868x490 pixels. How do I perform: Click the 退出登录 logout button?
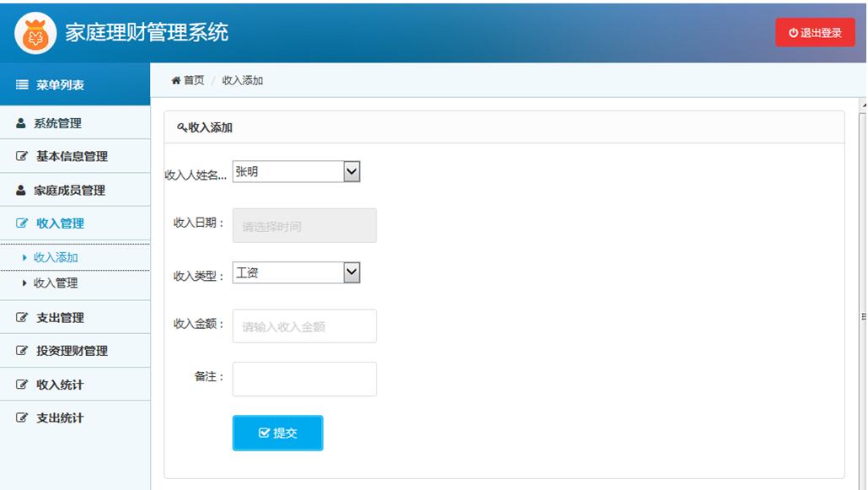815,33
